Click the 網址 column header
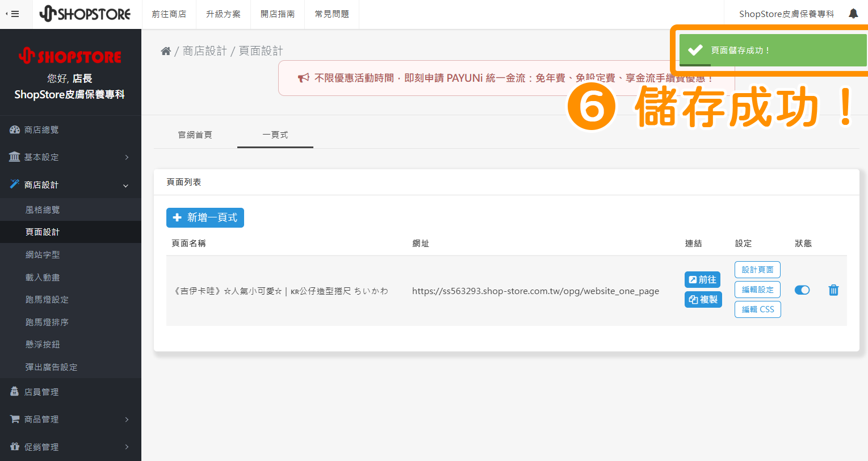The image size is (868, 461). point(421,243)
